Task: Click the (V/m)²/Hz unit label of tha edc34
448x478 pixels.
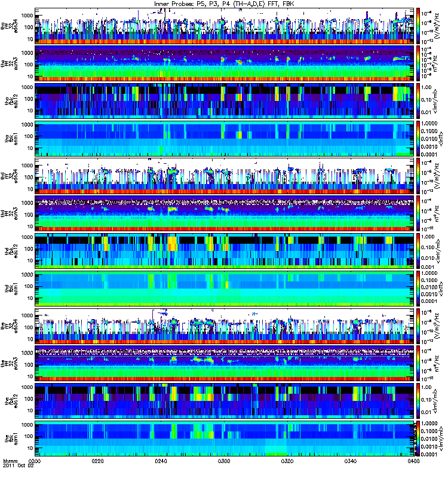Action: click(437, 26)
